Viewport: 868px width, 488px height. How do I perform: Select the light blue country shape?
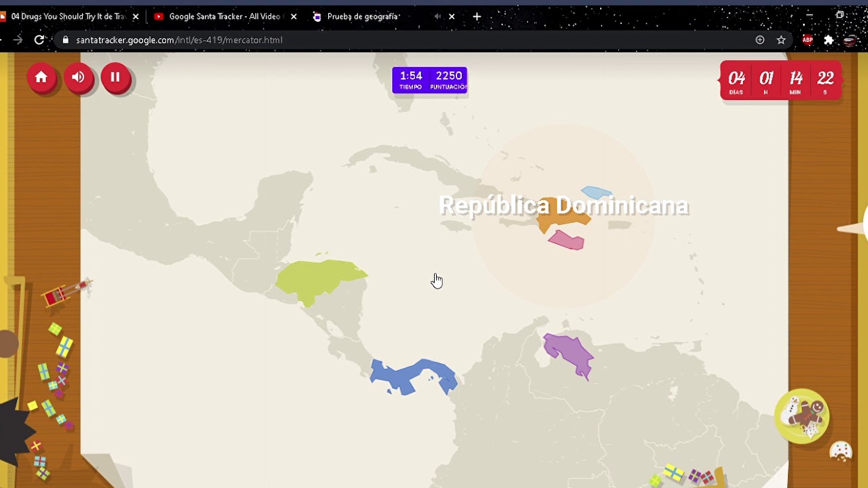pos(597,192)
